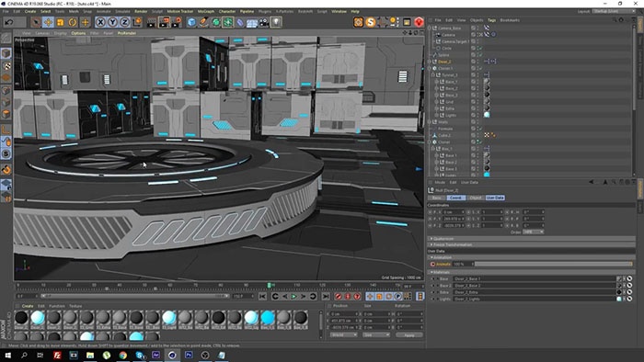Image resolution: width=644 pixels, height=362 pixels.
Task: Open Material Manager Create menu
Action: tap(28, 306)
